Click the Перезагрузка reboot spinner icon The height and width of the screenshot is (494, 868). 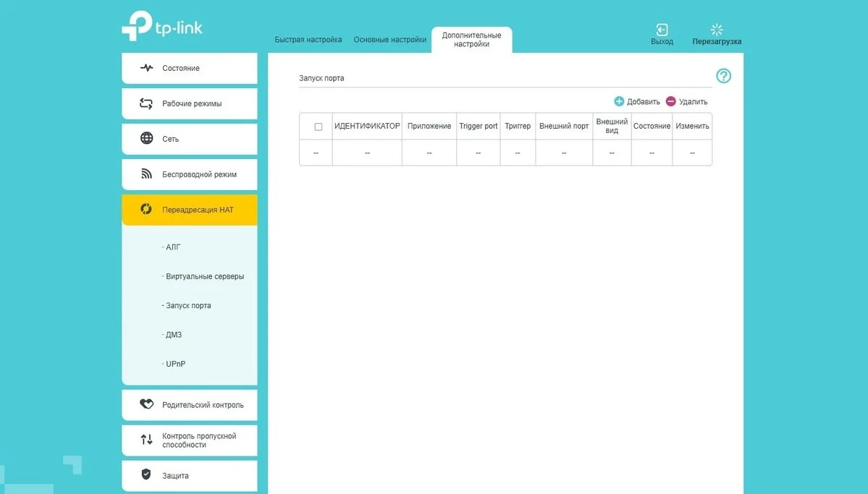coord(717,30)
